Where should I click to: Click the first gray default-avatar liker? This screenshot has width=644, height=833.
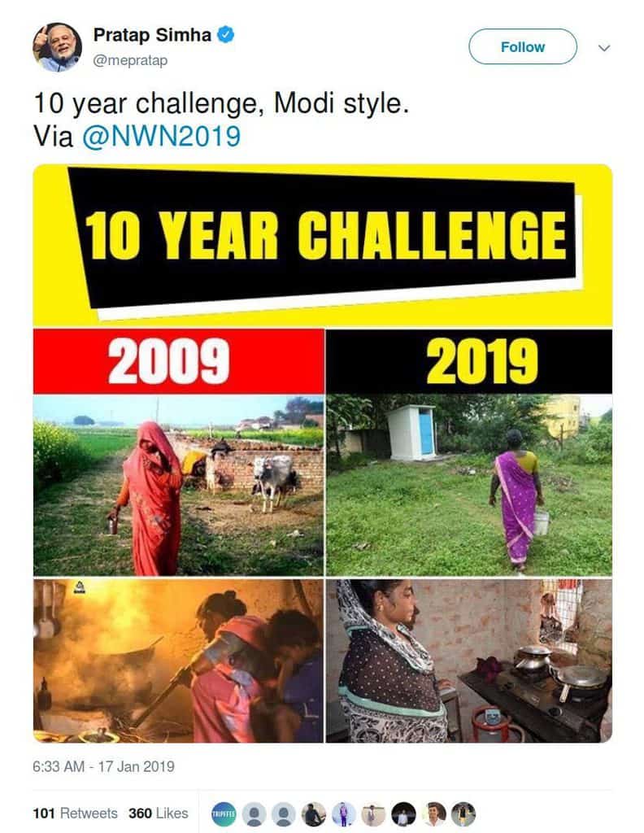coord(254,813)
